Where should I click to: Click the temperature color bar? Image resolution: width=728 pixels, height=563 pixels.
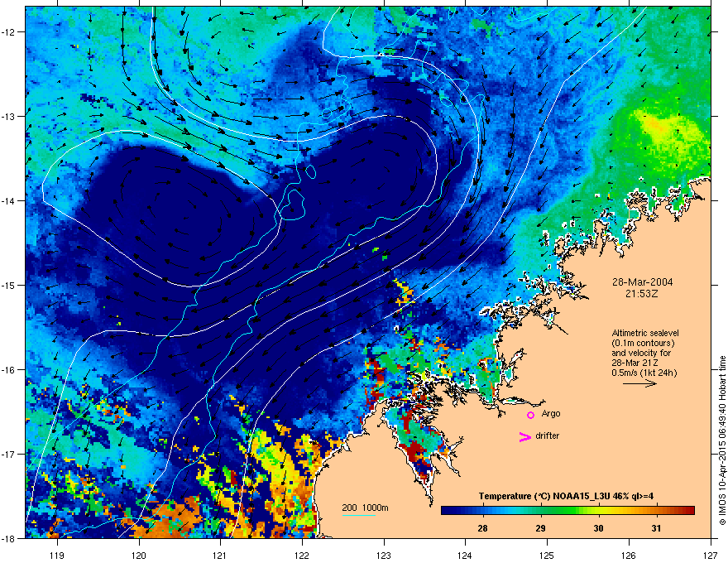coord(568,511)
